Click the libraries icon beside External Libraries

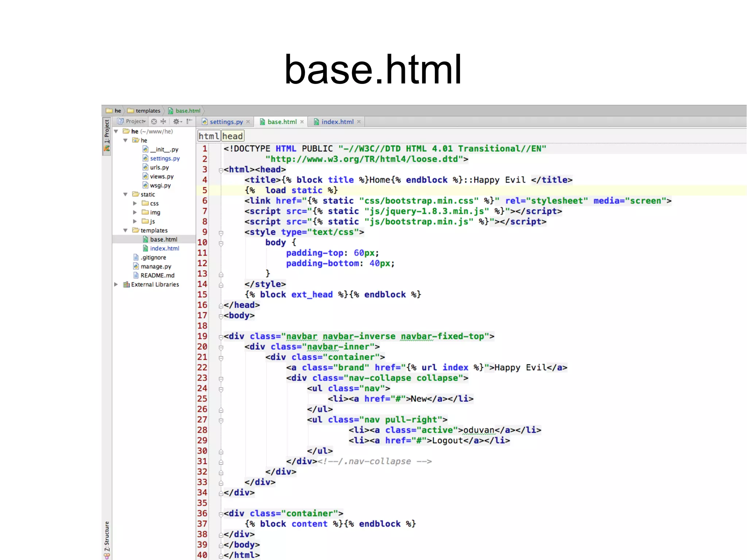126,285
